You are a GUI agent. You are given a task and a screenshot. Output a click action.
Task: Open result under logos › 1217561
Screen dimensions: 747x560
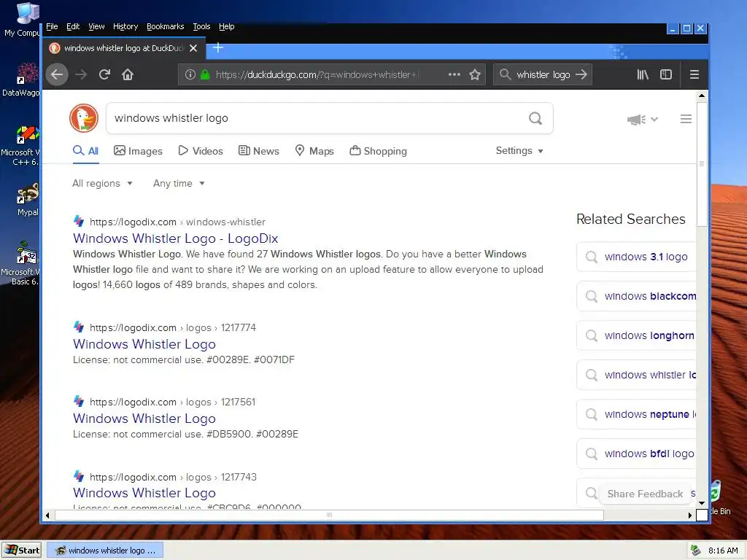(x=144, y=418)
